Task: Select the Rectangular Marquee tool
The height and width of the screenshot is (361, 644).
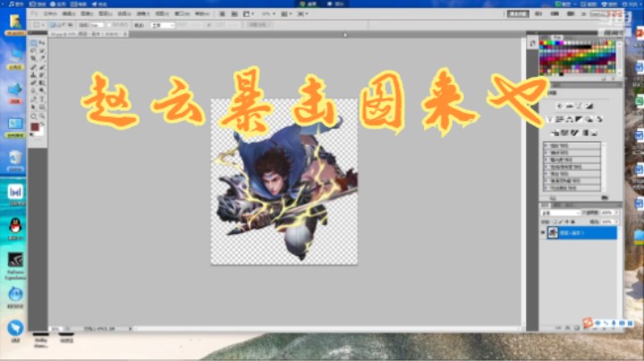Action: pos(34,43)
